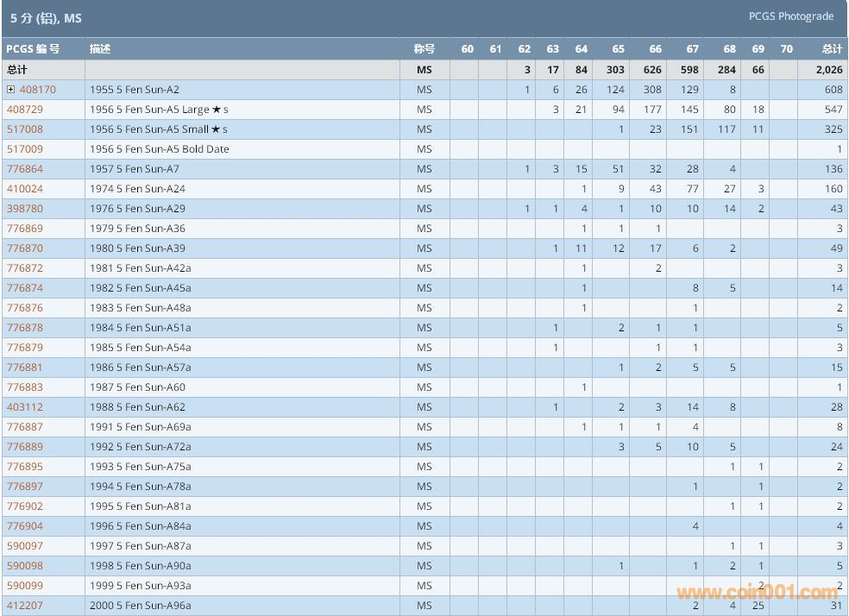The image size is (849, 616).
Task: Click the 'PCGS 编号' column header
Action: click(x=33, y=49)
